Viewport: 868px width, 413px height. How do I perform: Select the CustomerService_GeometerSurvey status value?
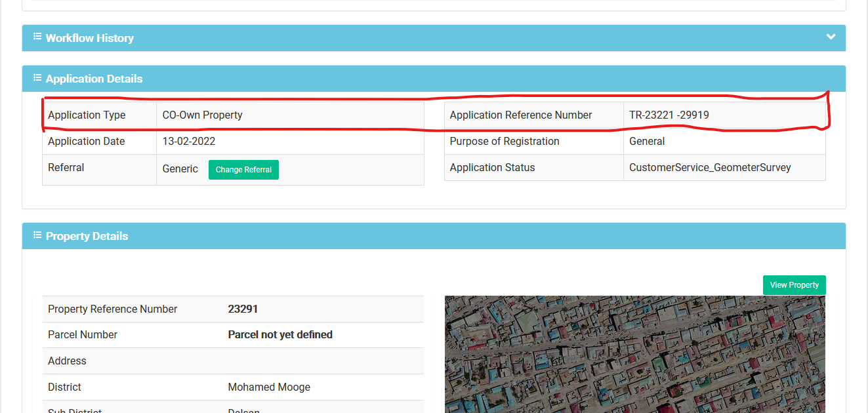tap(710, 168)
